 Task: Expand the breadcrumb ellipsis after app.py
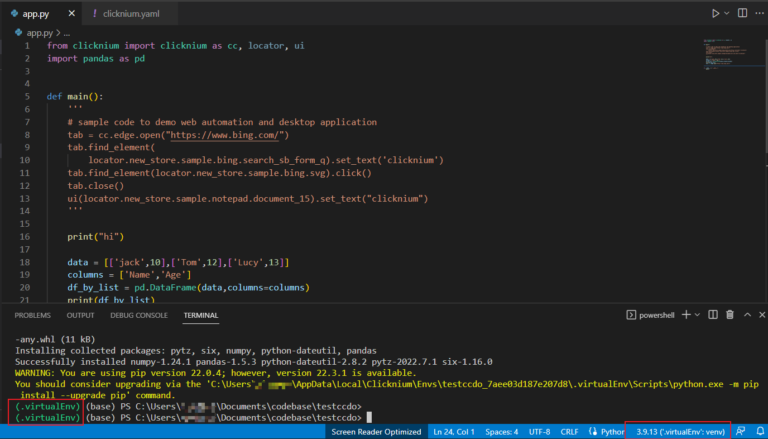(67, 33)
